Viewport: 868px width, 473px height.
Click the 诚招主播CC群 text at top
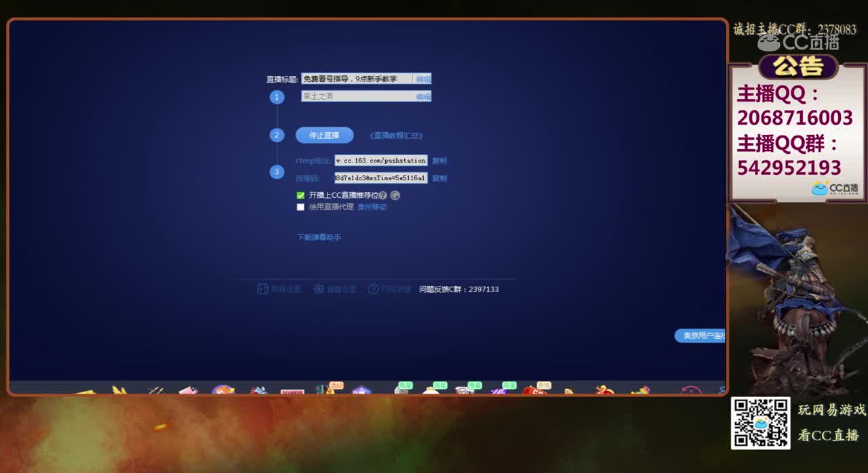(795, 29)
